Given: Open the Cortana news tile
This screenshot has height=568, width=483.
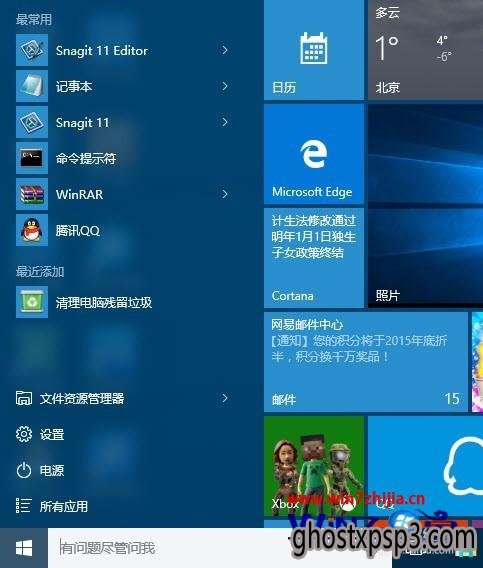Looking at the screenshot, I should (314, 258).
